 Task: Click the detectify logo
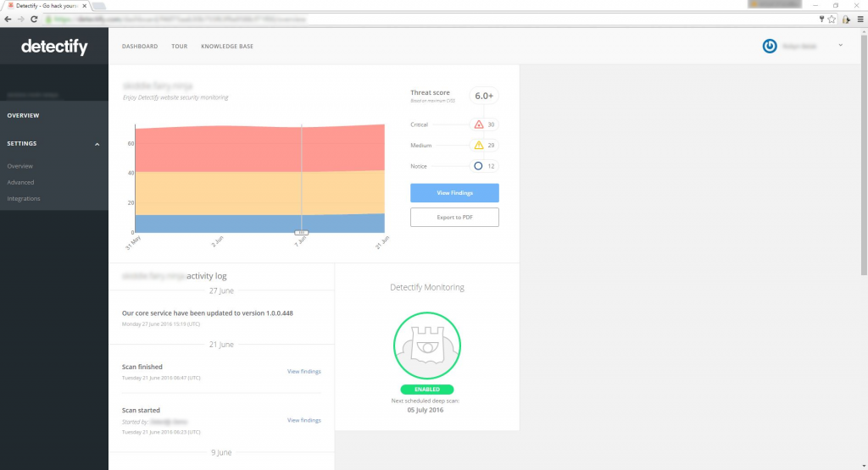(x=54, y=47)
